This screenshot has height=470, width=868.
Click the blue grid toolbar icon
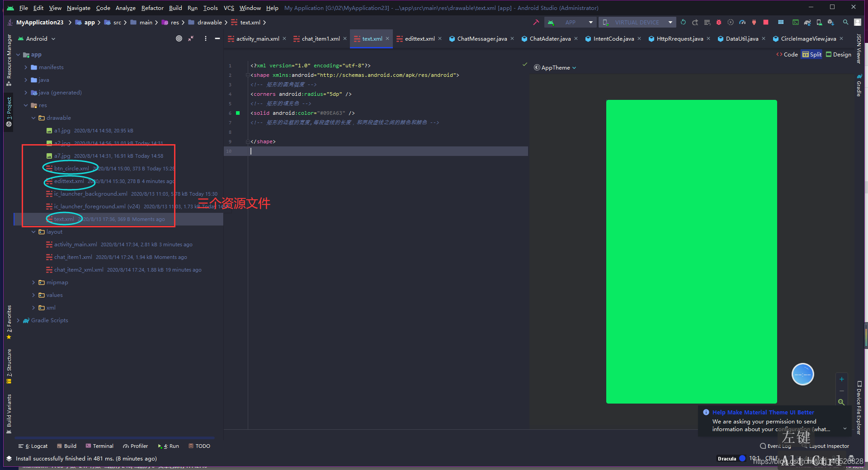781,22
